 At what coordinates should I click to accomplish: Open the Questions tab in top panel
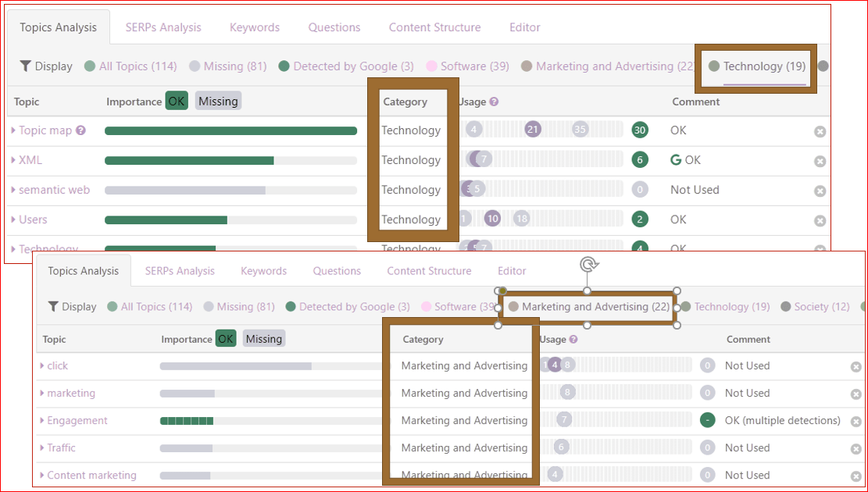(x=334, y=27)
